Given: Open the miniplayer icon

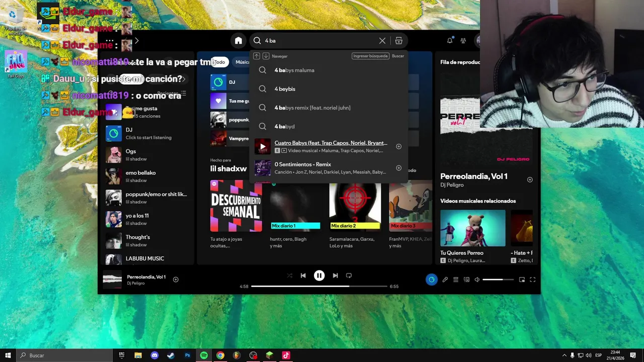Looking at the screenshot, I should pyautogui.click(x=522, y=280).
